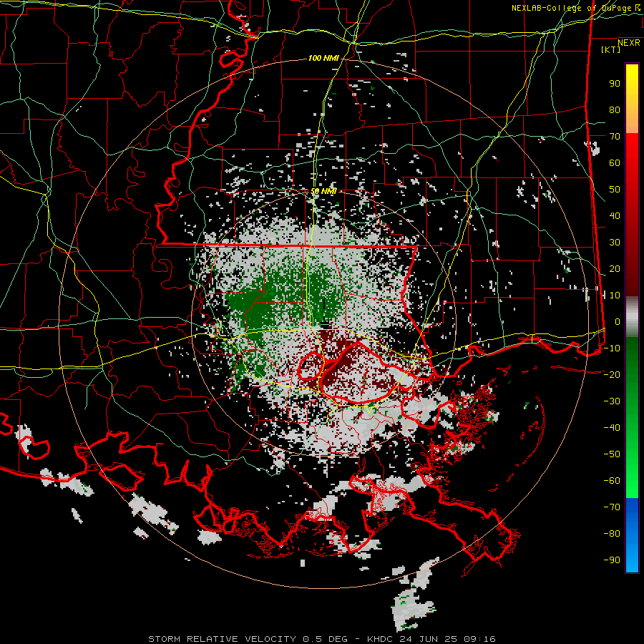This screenshot has height=644, width=644.
Task: Click the -20 value on the velocity scale
Action: point(612,374)
